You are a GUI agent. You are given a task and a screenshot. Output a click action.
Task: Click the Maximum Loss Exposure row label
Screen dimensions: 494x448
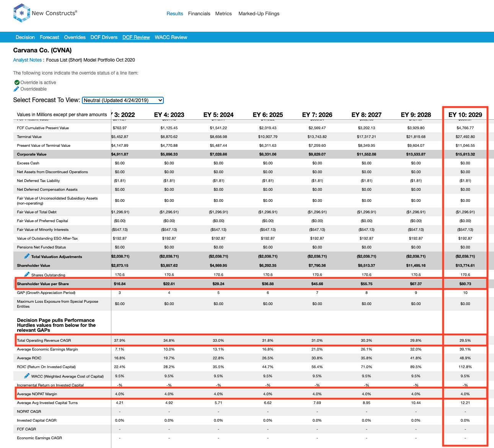[57, 304]
